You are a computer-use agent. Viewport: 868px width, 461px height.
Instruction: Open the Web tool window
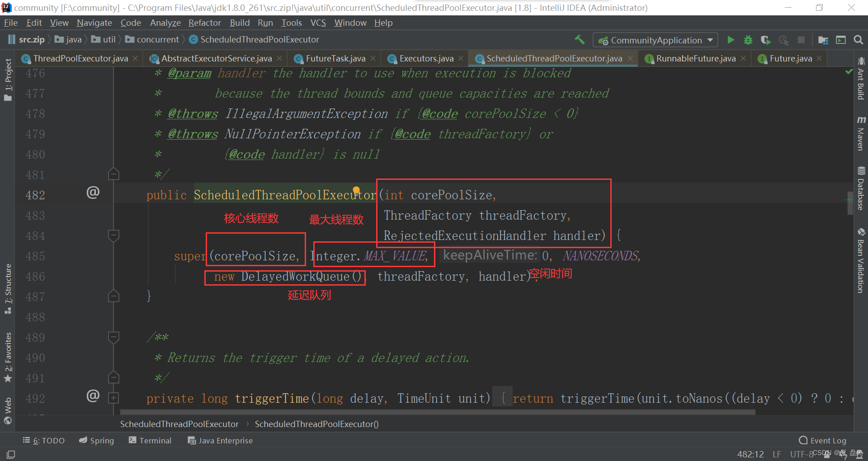[8, 411]
